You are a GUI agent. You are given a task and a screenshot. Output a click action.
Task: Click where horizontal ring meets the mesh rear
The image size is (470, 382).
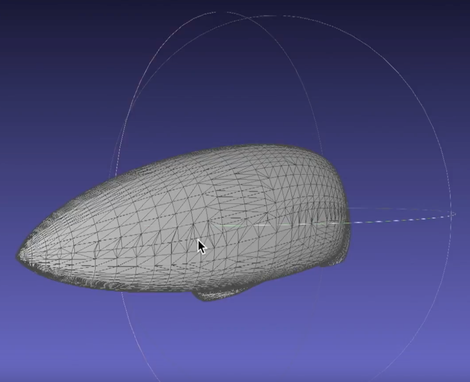click(349, 223)
